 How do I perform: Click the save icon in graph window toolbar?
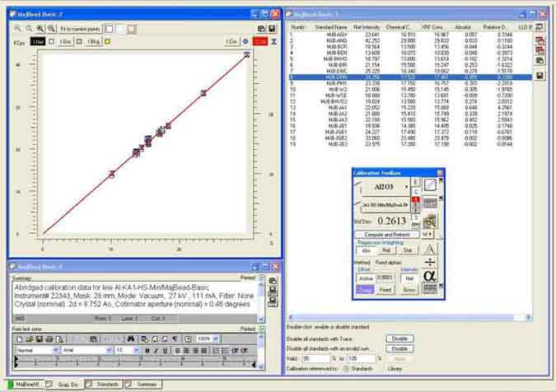coord(272,27)
